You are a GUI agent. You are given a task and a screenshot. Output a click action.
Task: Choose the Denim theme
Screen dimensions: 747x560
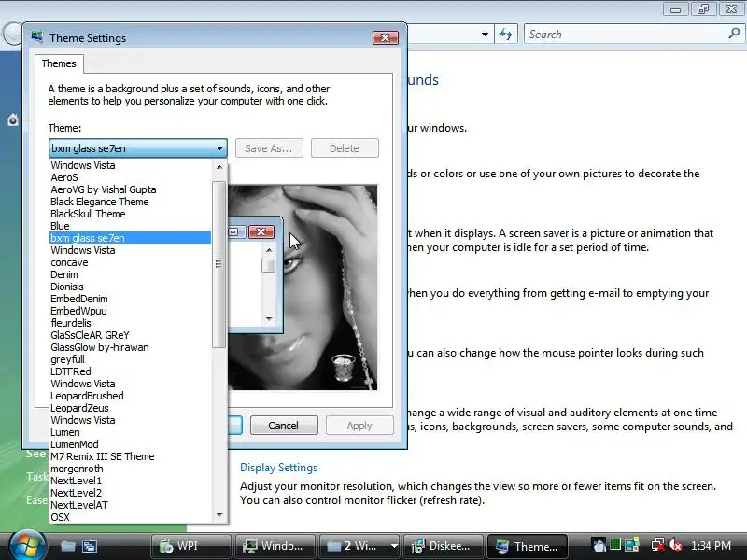coord(130,274)
